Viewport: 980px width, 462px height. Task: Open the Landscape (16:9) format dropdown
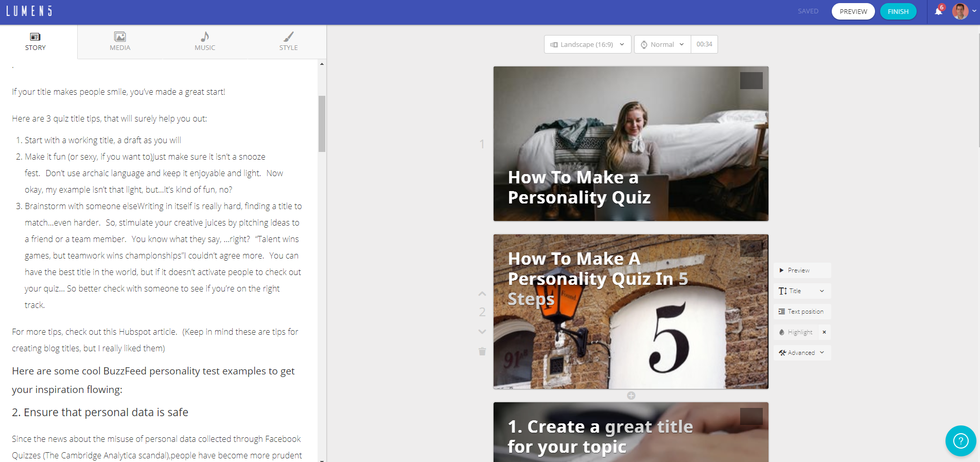[587, 44]
